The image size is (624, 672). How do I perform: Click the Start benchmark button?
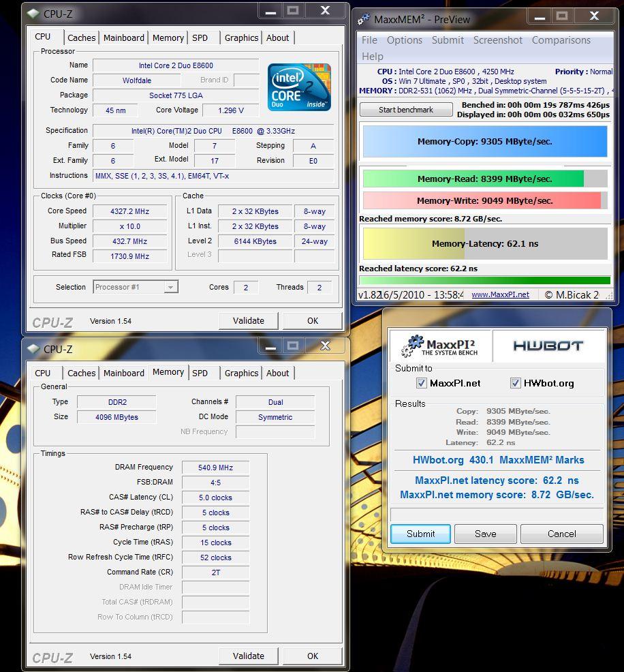[x=406, y=110]
